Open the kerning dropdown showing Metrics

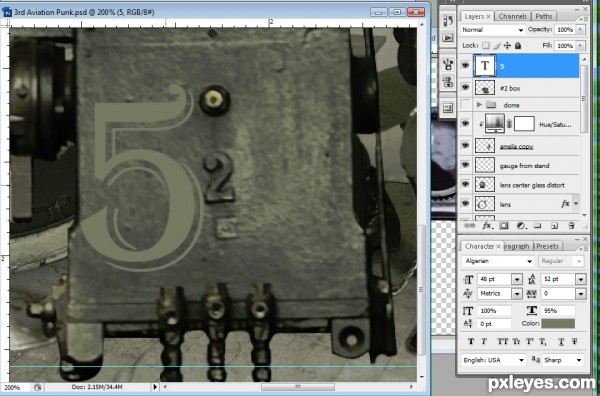517,294
